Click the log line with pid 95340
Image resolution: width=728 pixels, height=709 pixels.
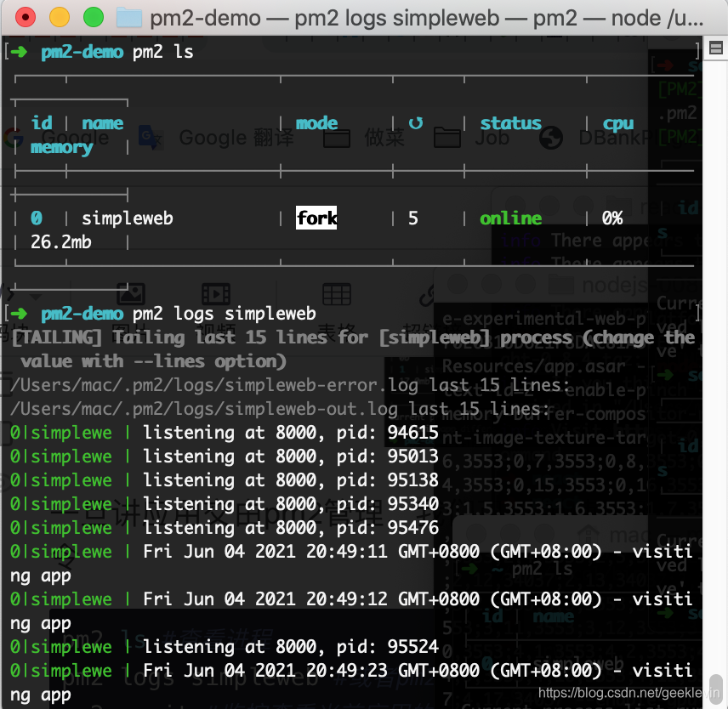point(225,504)
